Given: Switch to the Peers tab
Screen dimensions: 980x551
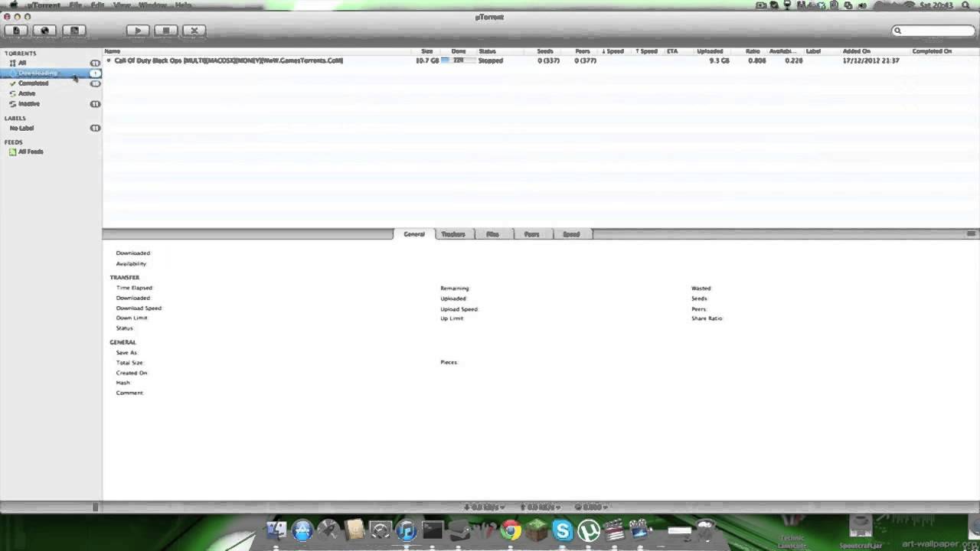Looking at the screenshot, I should tap(532, 234).
